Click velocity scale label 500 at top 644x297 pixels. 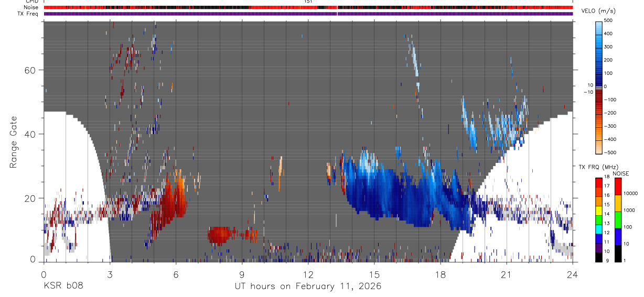pos(608,20)
